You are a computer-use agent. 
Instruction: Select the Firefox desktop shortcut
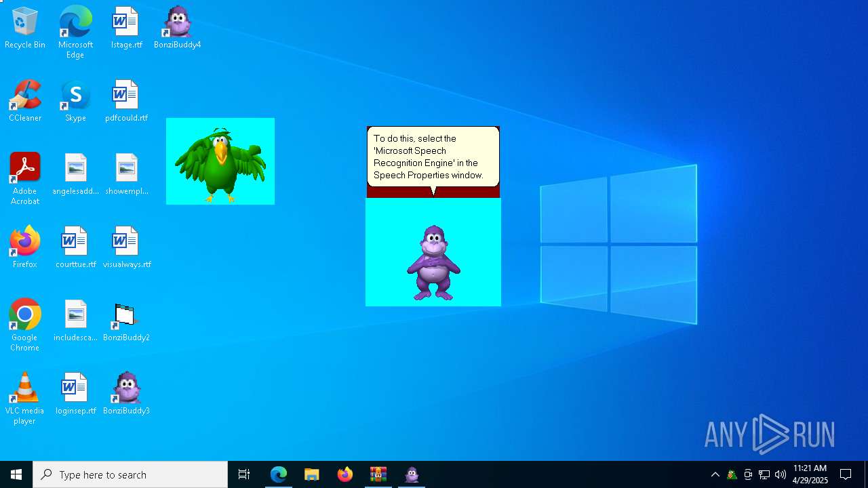coord(25,248)
